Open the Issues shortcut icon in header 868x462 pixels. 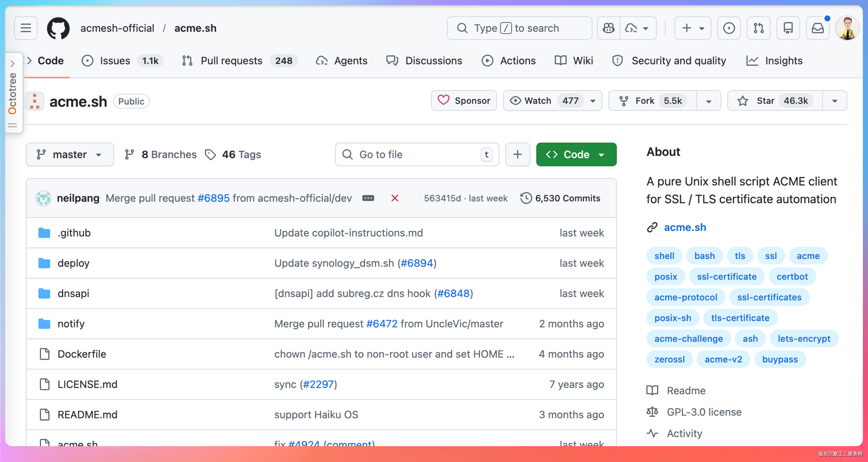point(729,28)
